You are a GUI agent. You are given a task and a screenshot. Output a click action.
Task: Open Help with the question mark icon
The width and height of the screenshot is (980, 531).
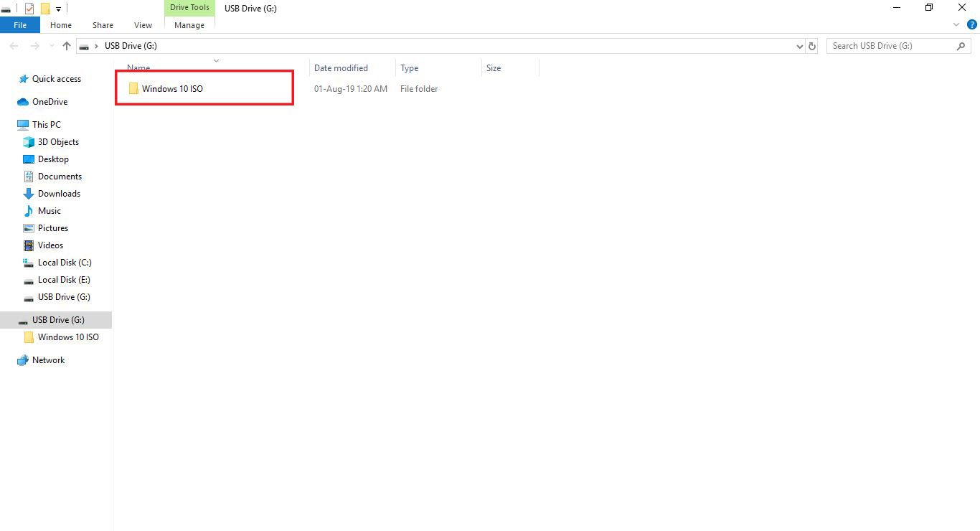pos(972,24)
